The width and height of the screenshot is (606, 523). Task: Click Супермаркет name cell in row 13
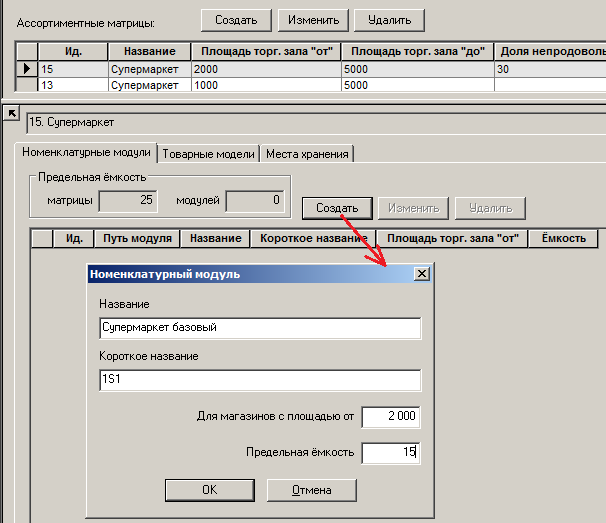pyautogui.click(x=150, y=85)
